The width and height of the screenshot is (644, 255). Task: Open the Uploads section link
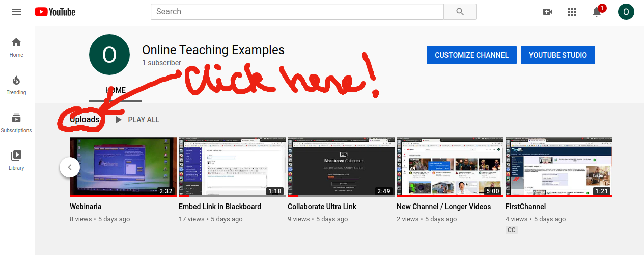pyautogui.click(x=85, y=120)
